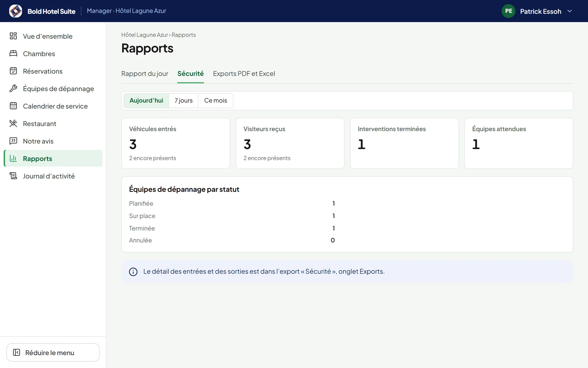Open Calendrier de service in the sidebar
The width and height of the screenshot is (588, 368).
53,106
